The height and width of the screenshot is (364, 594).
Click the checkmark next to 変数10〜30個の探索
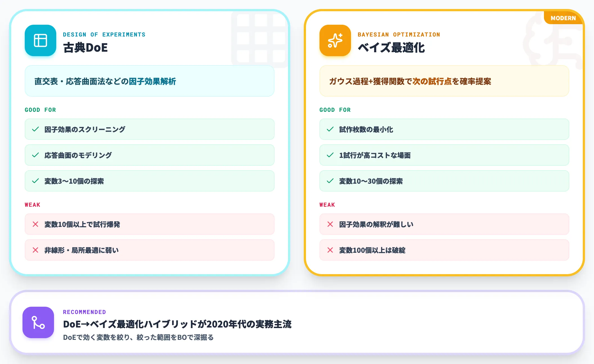click(330, 181)
